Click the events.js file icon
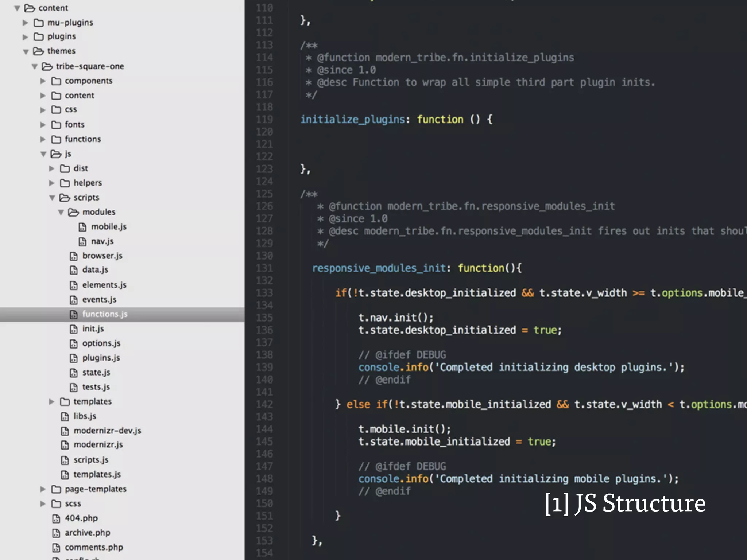Screen dimensions: 747x560 74,300
